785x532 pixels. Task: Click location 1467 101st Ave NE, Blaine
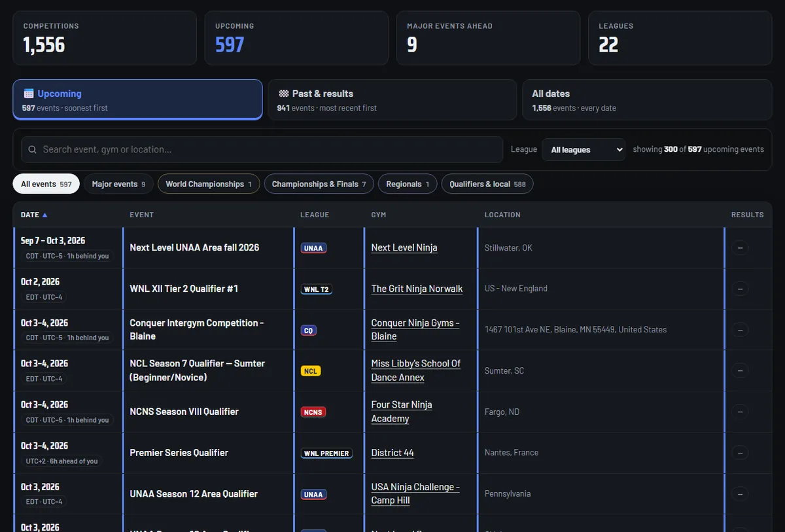[576, 330]
